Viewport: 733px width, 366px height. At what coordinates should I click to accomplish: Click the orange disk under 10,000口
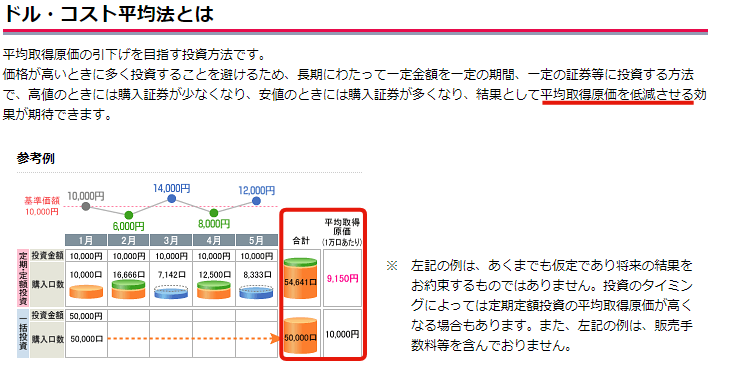[86, 291]
